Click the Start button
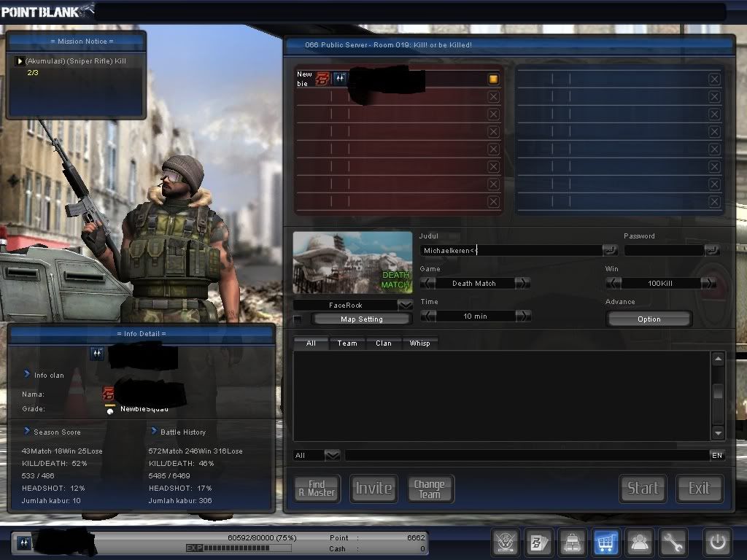Image resolution: width=747 pixels, height=560 pixels. [643, 489]
